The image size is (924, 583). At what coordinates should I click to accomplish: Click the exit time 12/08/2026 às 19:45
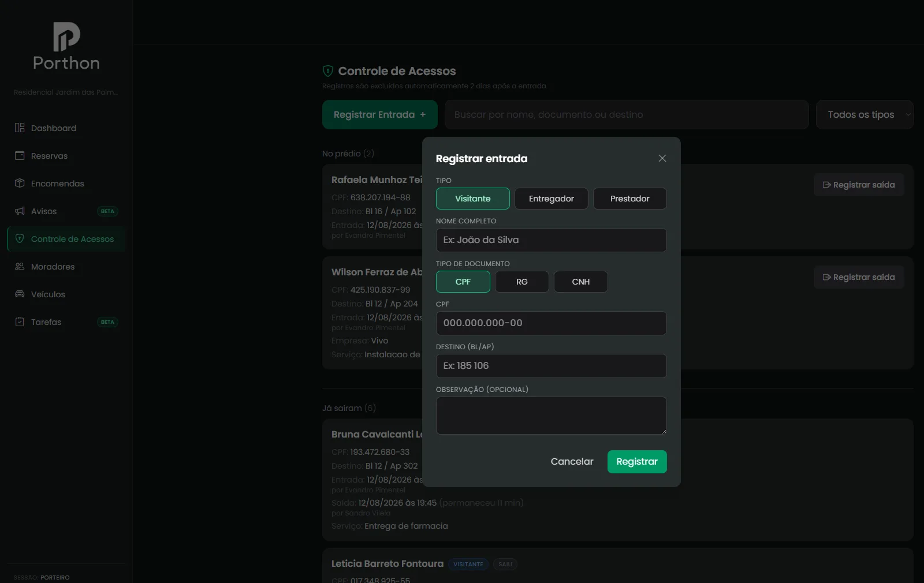click(x=397, y=503)
